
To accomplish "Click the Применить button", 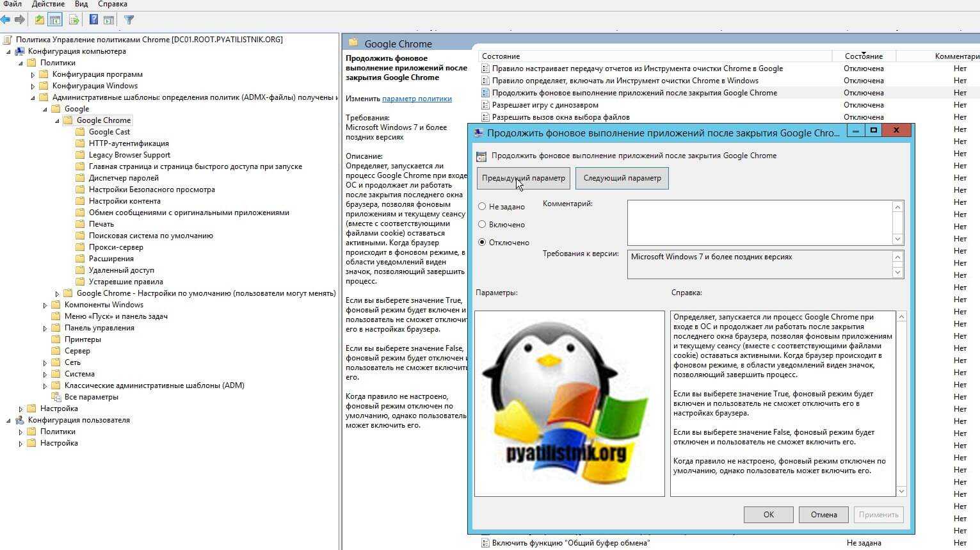I will (x=879, y=515).
